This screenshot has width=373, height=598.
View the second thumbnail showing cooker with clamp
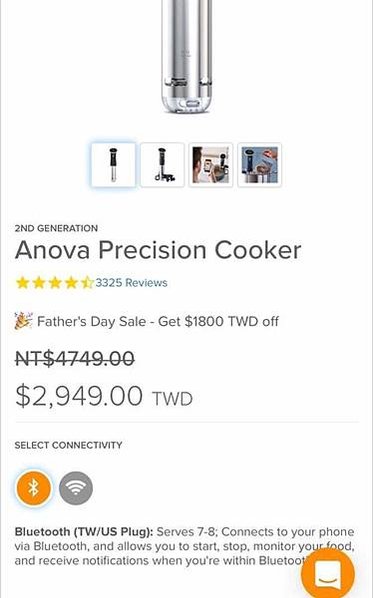click(162, 165)
